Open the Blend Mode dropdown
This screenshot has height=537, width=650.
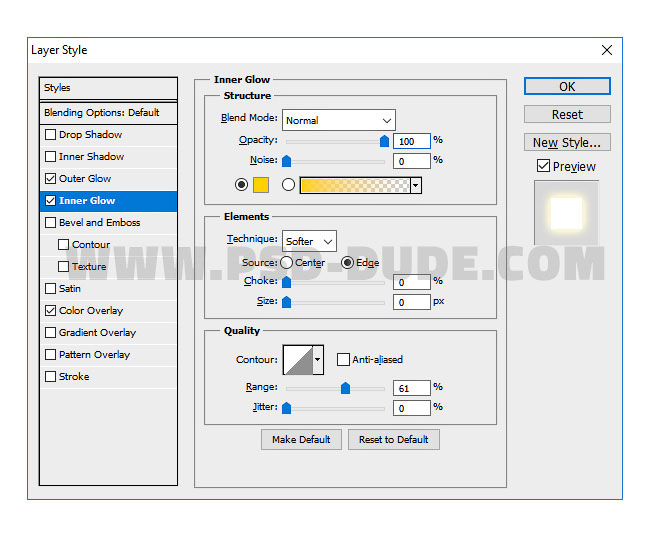pos(338,120)
